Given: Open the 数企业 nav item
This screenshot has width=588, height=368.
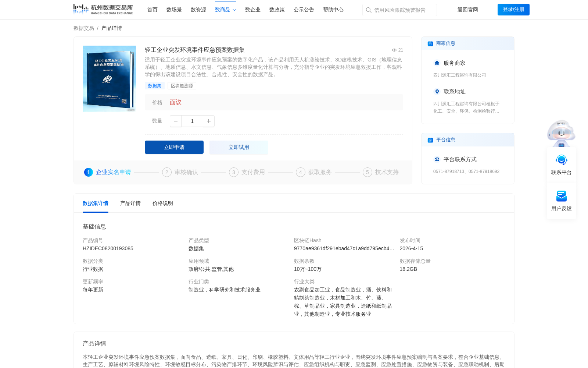Looking at the screenshot, I should click(x=253, y=10).
